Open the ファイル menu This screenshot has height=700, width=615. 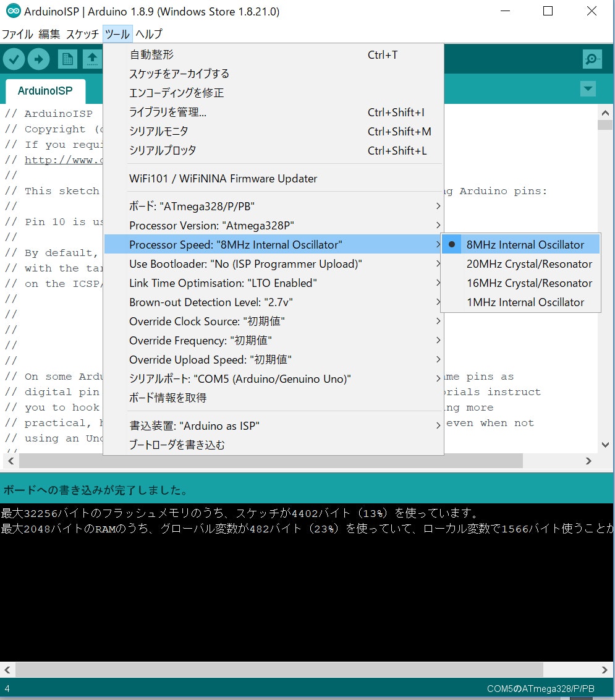pyautogui.click(x=17, y=34)
